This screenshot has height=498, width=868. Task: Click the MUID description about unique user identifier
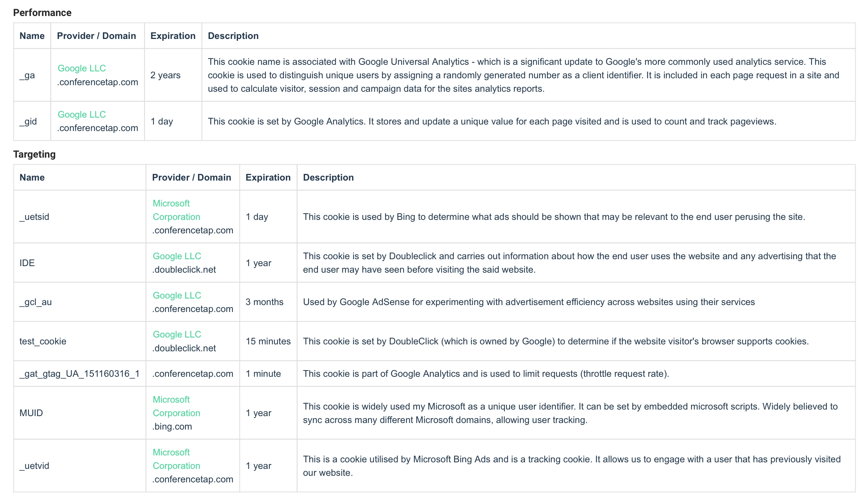click(x=570, y=413)
